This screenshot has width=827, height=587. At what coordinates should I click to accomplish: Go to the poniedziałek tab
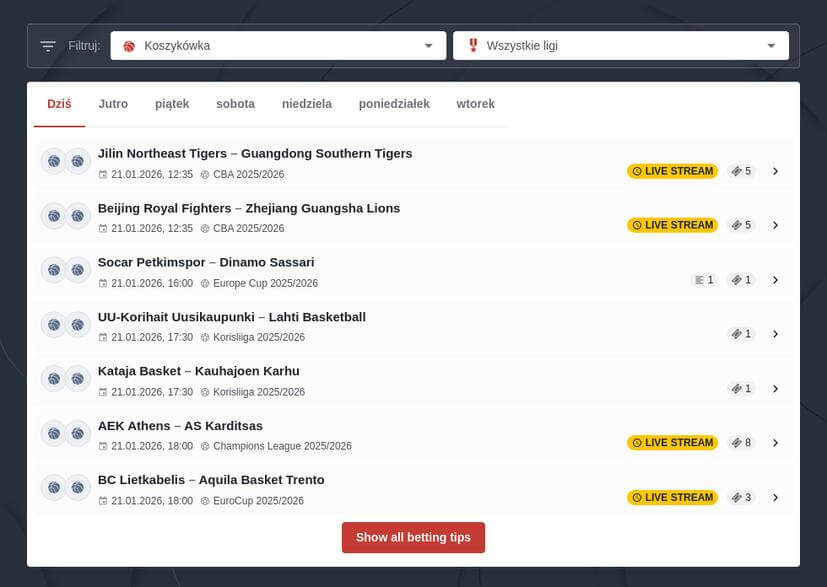(394, 104)
